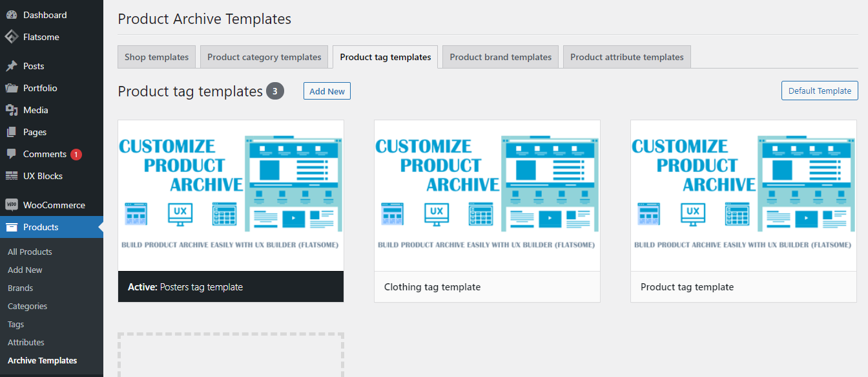Select Product brand templates tab
868x377 pixels.
point(501,57)
